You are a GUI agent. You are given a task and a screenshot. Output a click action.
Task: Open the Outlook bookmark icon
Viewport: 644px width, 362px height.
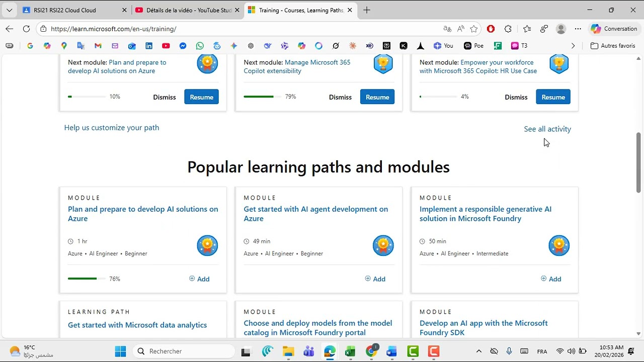(132, 46)
